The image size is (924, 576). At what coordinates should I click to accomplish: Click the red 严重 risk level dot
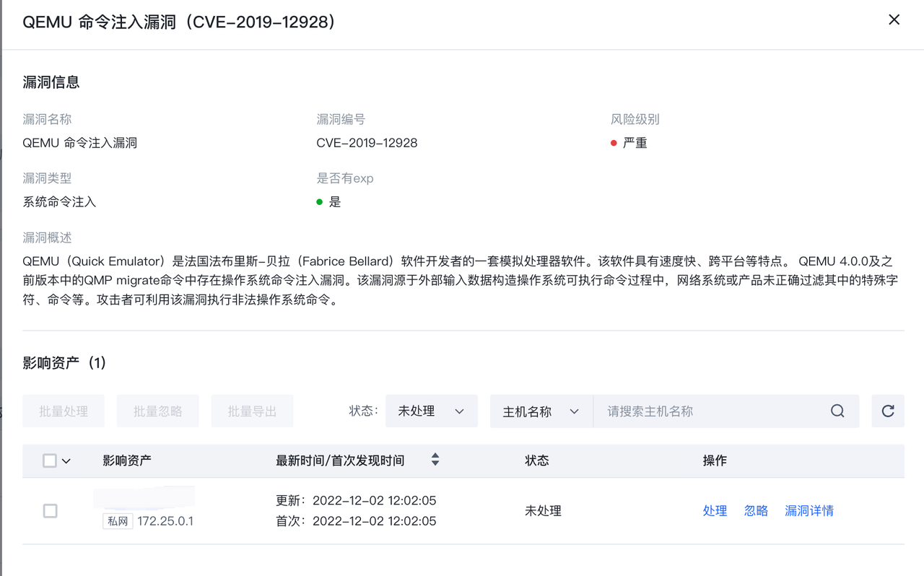click(614, 143)
